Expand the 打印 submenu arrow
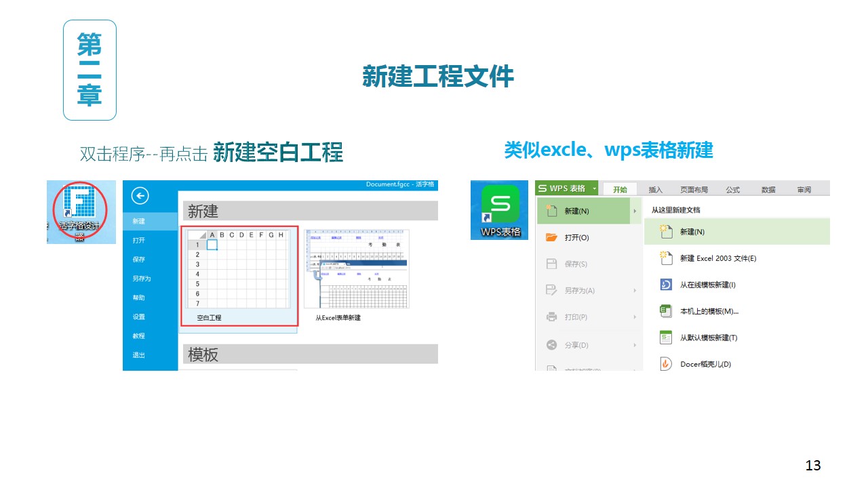The image size is (868, 488). pos(635,317)
